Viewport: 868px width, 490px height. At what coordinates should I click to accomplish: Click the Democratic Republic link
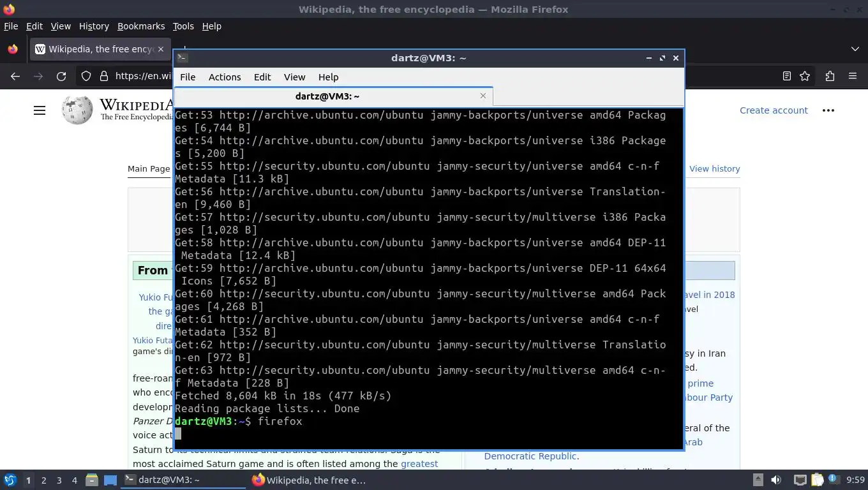click(530, 456)
